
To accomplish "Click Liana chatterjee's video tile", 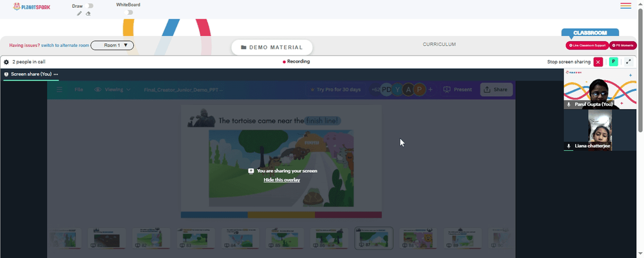I will pyautogui.click(x=600, y=130).
